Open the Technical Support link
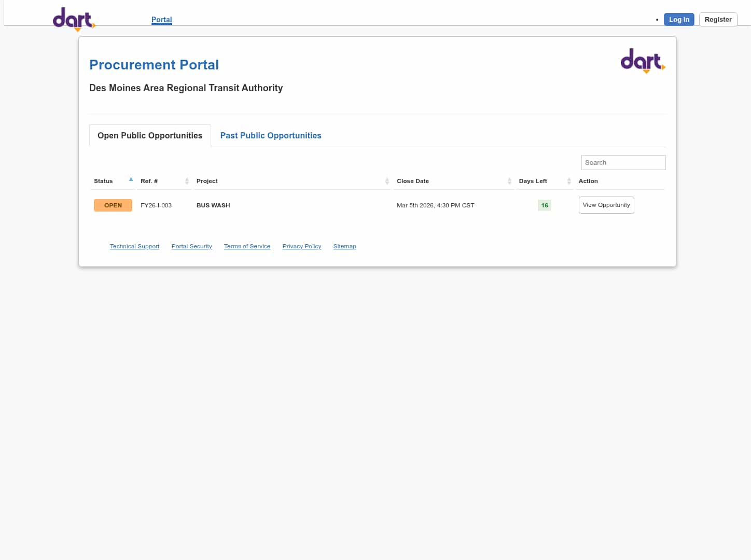Image resolution: width=751 pixels, height=560 pixels. 134,246
